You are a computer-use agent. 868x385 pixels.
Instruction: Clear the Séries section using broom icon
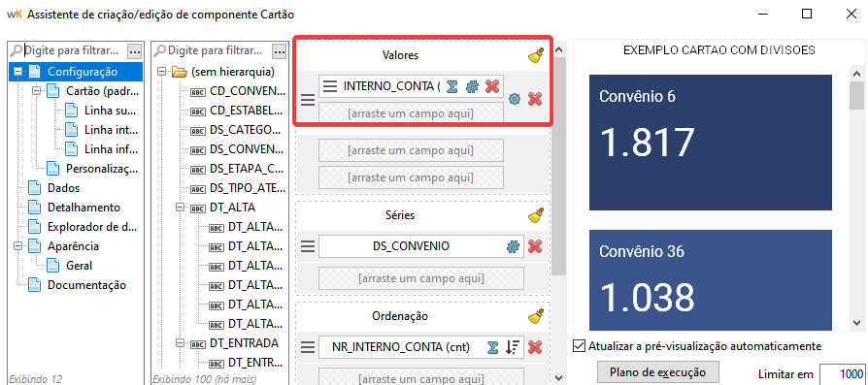click(x=535, y=214)
